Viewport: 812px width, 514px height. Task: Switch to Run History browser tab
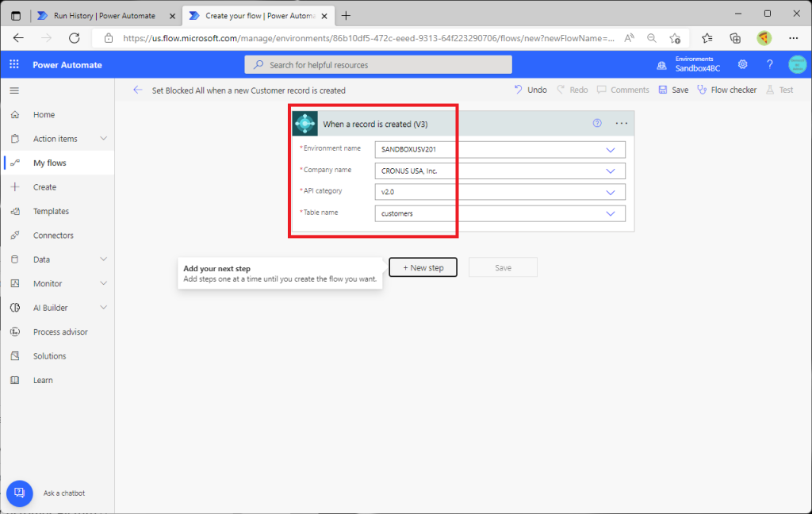point(104,16)
